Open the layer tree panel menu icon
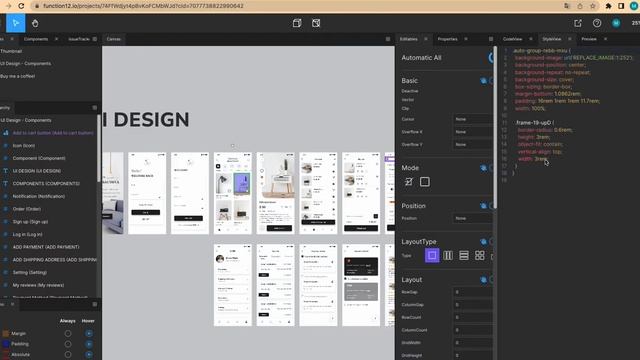The height and width of the screenshot is (360, 640). coord(95,108)
